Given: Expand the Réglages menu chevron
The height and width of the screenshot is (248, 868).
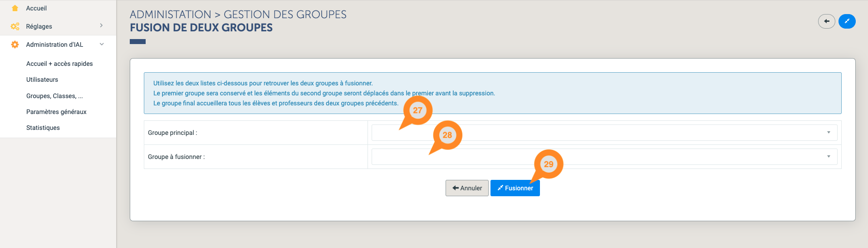Looking at the screenshot, I should pos(101,25).
